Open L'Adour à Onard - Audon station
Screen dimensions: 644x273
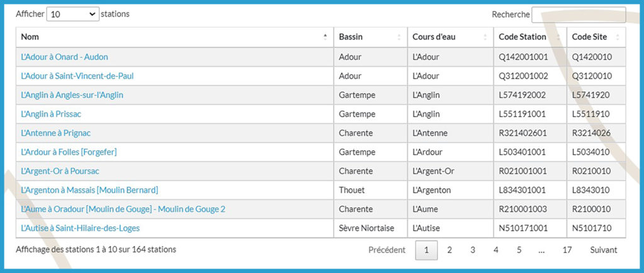[x=64, y=57]
